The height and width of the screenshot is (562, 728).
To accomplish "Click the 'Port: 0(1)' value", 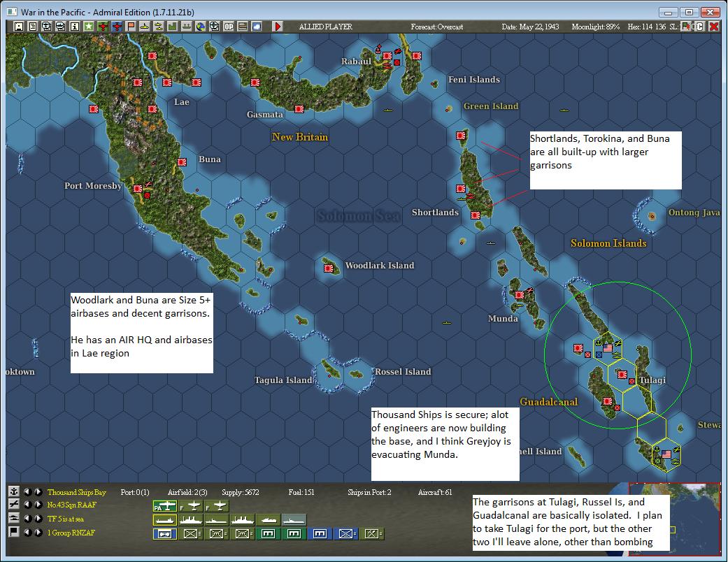I will (x=135, y=492).
